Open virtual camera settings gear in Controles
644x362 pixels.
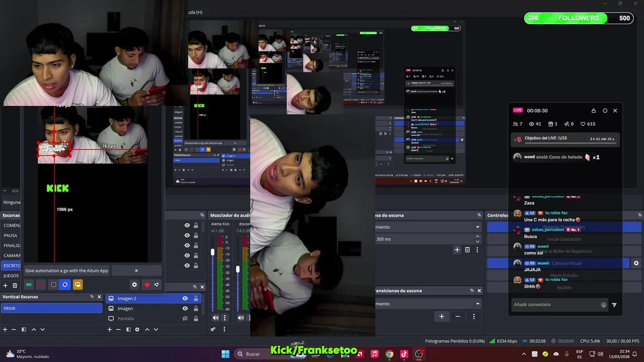[x=636, y=263]
